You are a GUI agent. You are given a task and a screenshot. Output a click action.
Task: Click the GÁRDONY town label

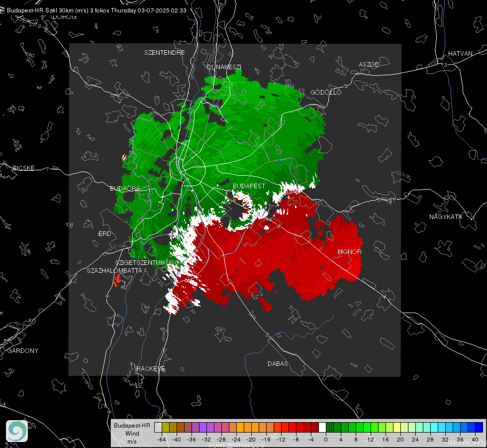(x=23, y=351)
